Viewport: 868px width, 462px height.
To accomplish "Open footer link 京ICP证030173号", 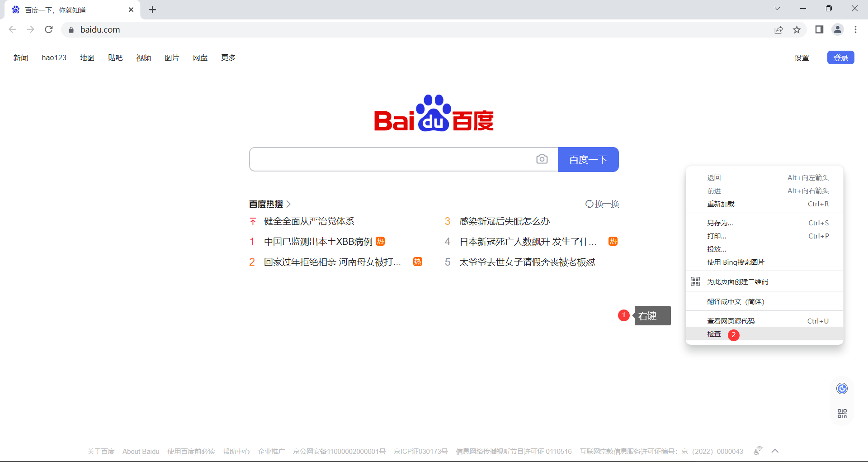I will tap(421, 452).
